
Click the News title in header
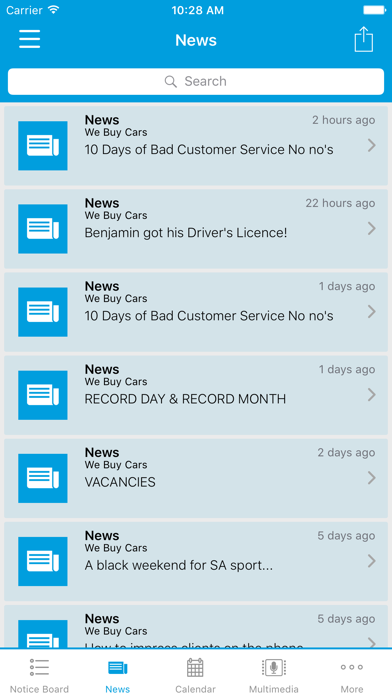click(196, 40)
